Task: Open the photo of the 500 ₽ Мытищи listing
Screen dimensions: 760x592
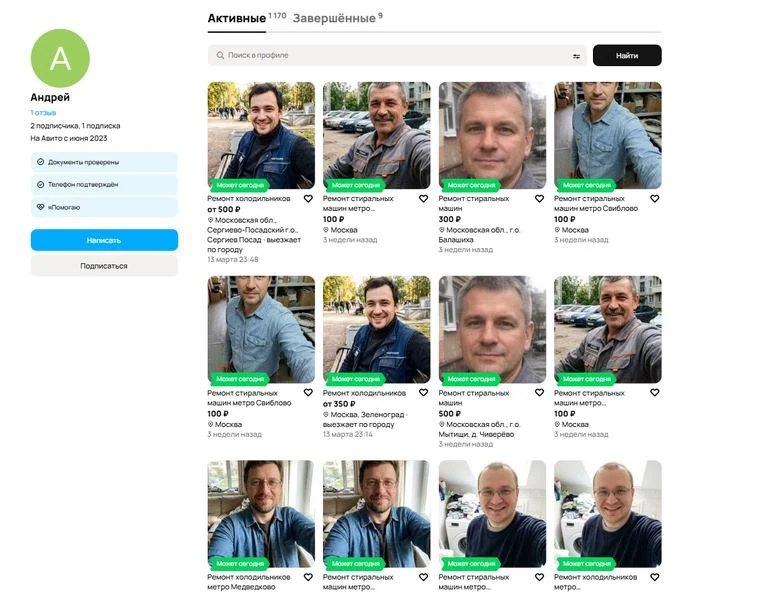Action: coord(492,330)
